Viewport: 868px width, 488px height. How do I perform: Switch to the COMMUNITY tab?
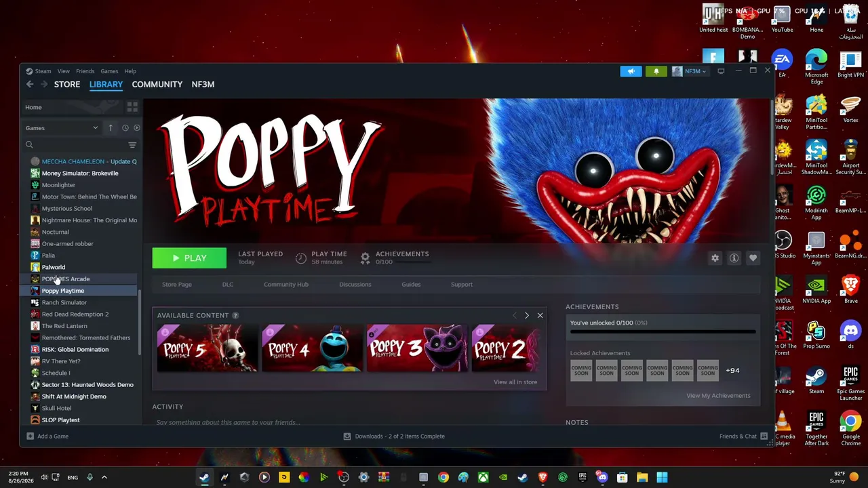click(157, 84)
